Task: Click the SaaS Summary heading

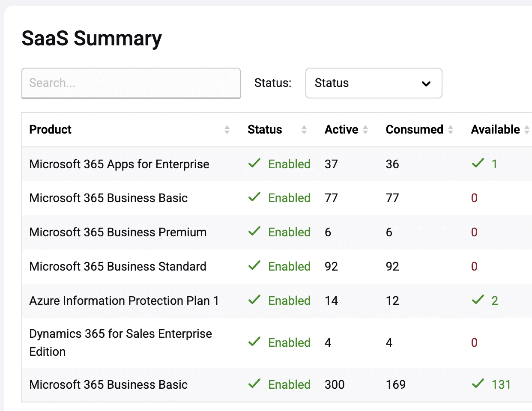Action: pos(92,39)
